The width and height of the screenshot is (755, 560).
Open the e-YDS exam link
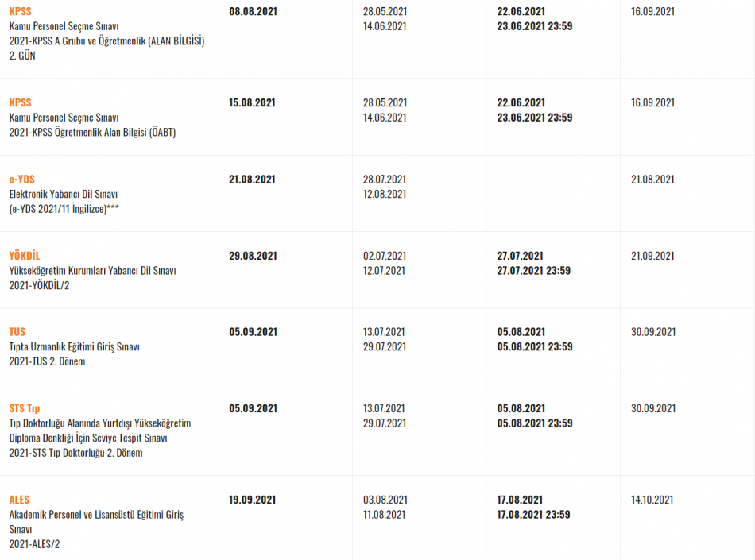coord(22,180)
